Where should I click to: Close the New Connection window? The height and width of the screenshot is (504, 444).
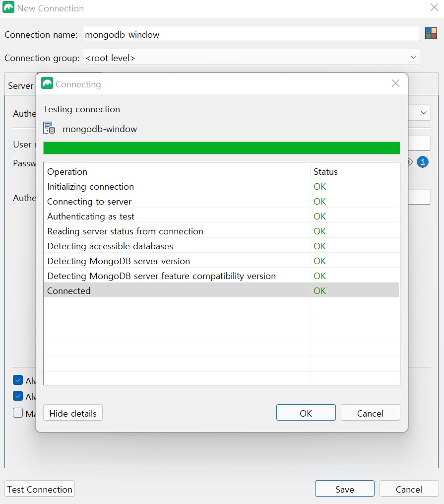click(x=434, y=7)
